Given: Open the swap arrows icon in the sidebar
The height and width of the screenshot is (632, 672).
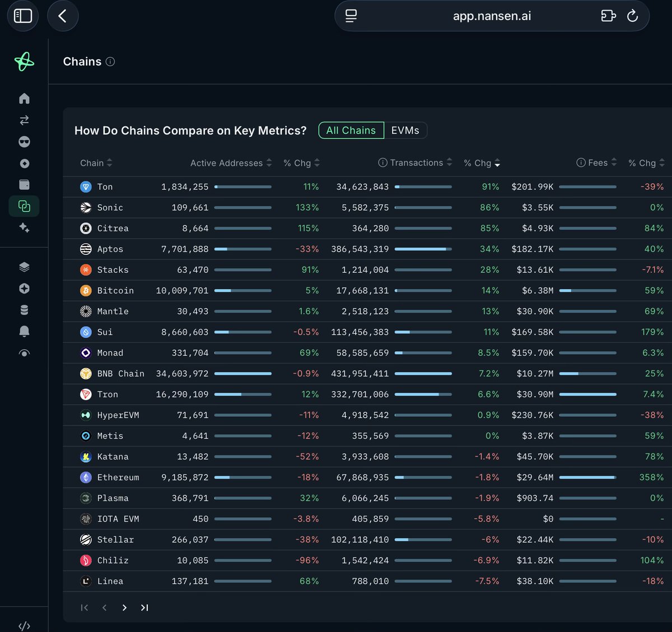Looking at the screenshot, I should coord(24,120).
